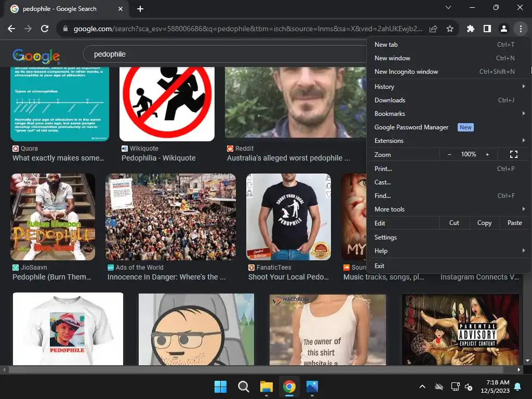Click the scroll right arrow
This screenshot has width=532, height=399.
[x=519, y=369]
